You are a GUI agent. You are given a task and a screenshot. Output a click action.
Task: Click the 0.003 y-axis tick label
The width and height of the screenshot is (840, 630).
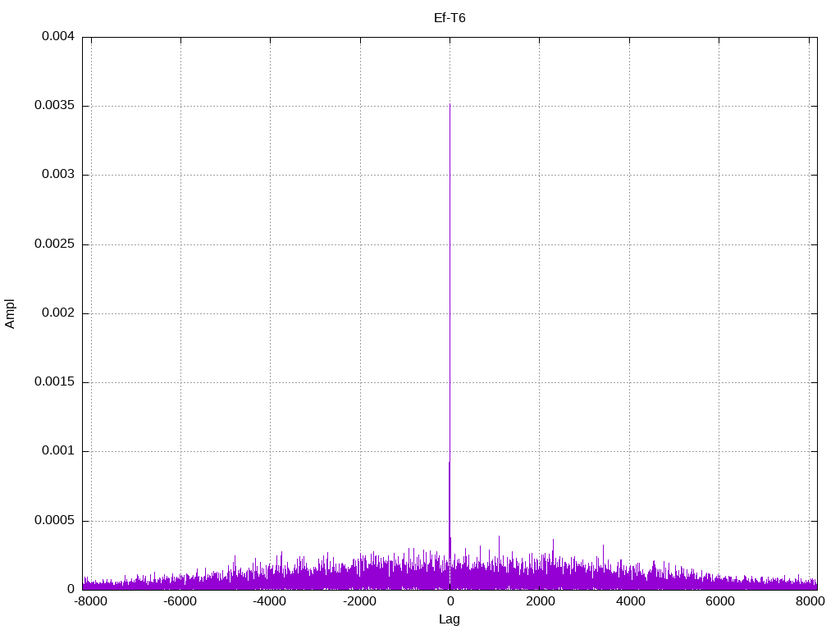(x=57, y=175)
